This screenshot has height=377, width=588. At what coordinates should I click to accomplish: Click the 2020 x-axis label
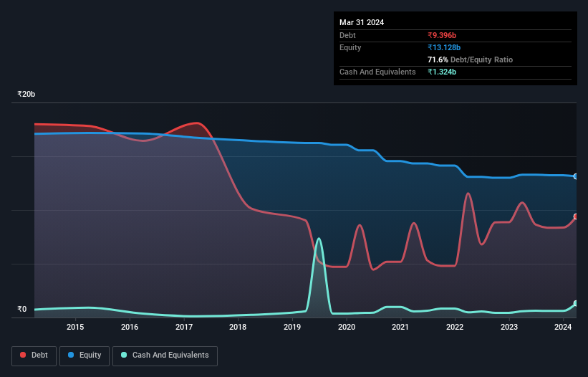pyautogui.click(x=347, y=327)
